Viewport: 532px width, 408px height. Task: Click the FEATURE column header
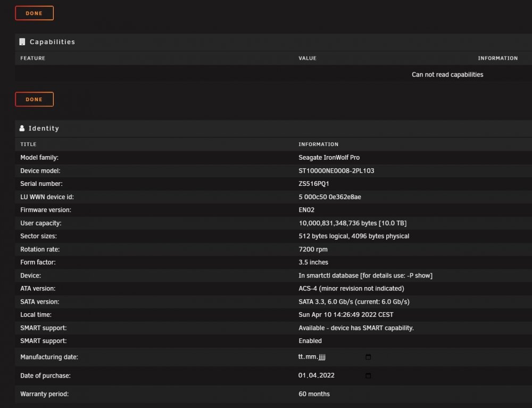[33, 58]
